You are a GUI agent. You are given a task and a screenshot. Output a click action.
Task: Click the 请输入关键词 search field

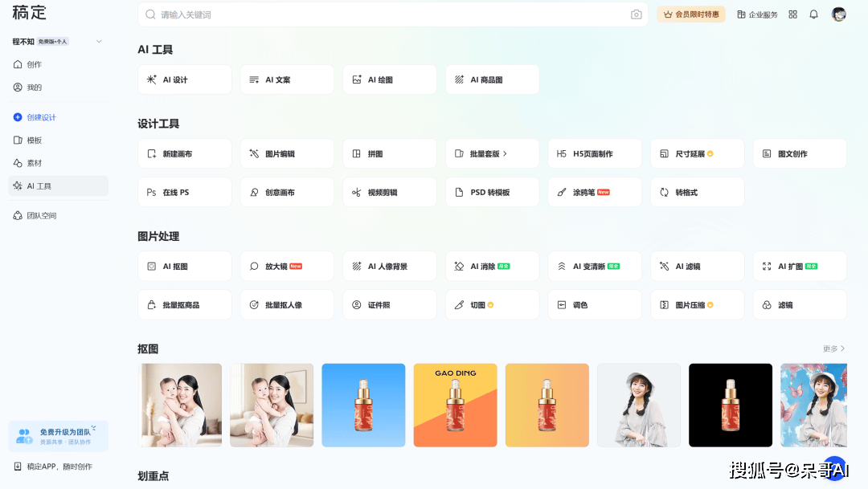(x=386, y=14)
